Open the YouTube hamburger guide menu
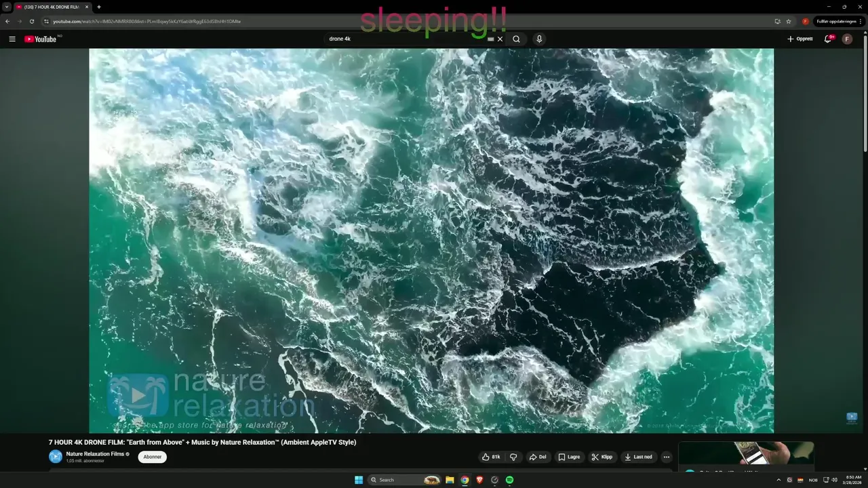 coord(12,39)
